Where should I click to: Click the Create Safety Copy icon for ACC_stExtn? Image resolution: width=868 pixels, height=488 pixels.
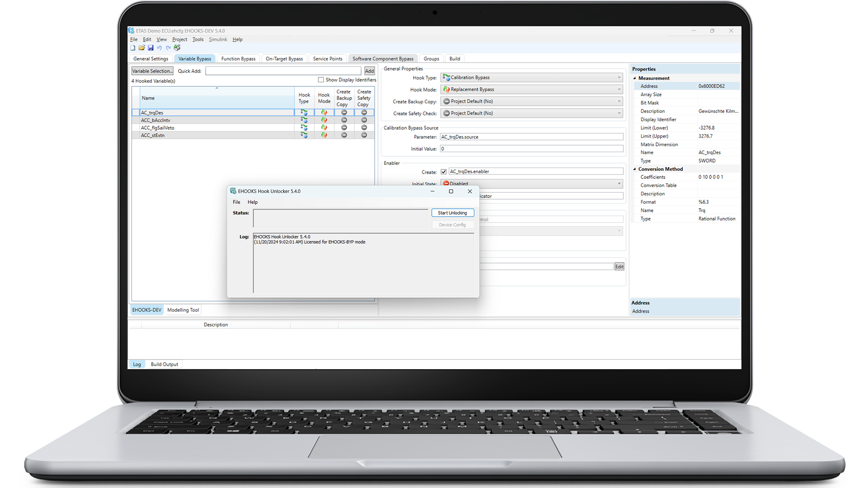364,135
